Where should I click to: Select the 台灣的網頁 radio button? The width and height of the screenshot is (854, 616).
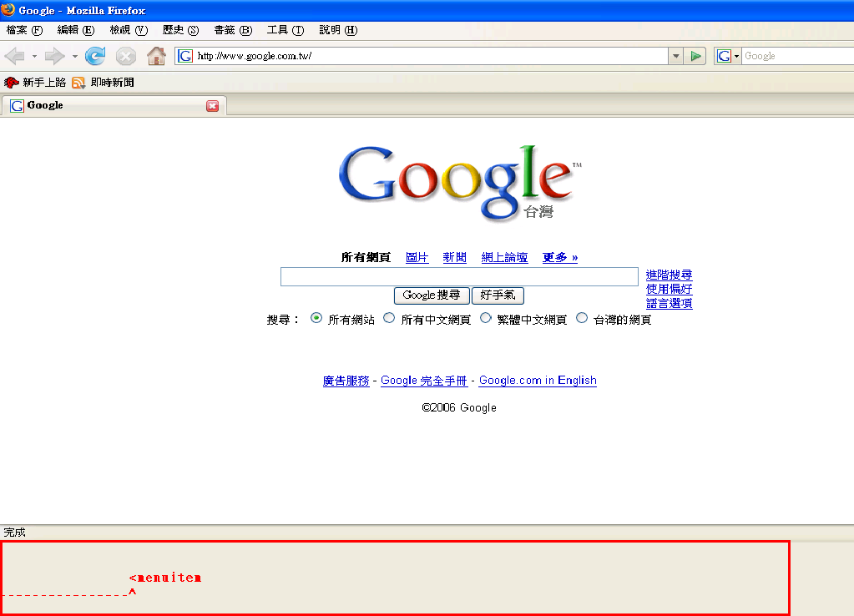[582, 318]
